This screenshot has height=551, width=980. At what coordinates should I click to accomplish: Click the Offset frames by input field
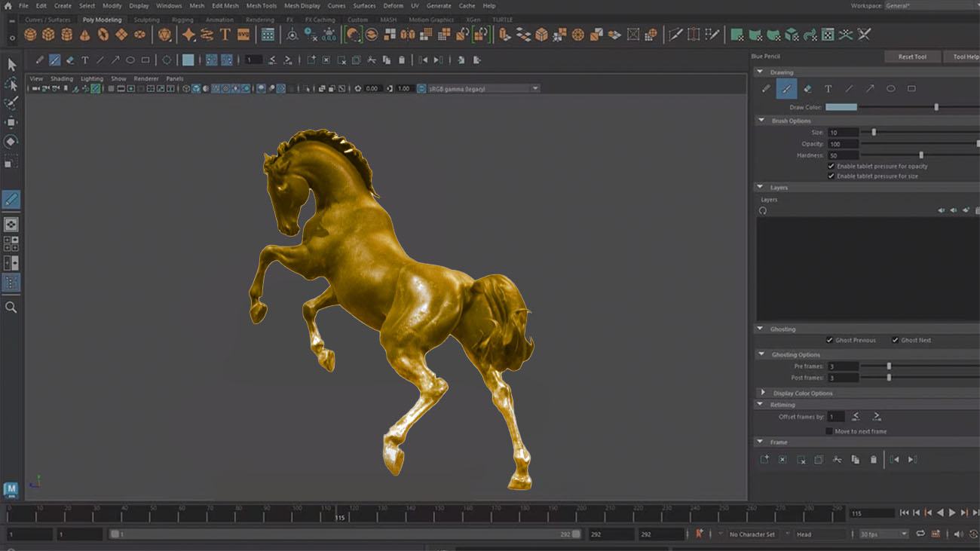point(837,416)
